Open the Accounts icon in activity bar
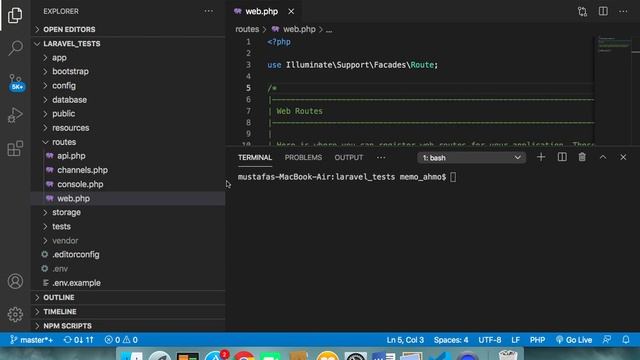 pos(15,281)
